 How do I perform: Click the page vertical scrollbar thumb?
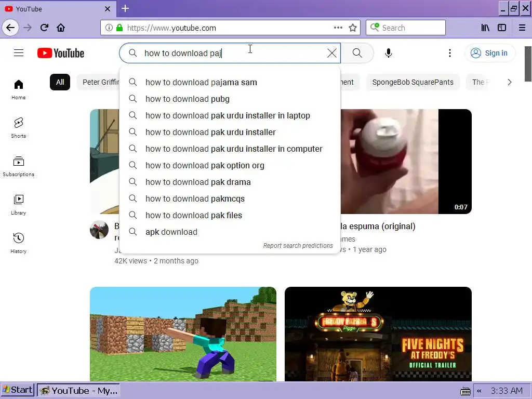528,64
